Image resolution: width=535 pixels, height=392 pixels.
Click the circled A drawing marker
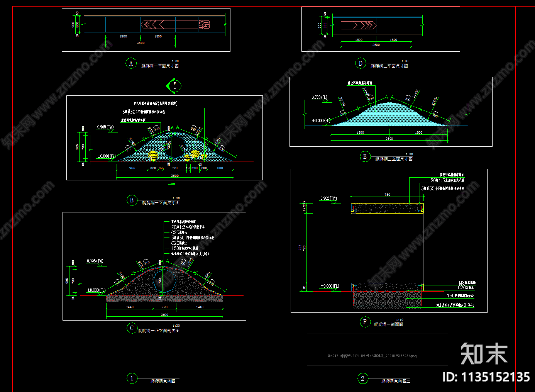point(131,63)
